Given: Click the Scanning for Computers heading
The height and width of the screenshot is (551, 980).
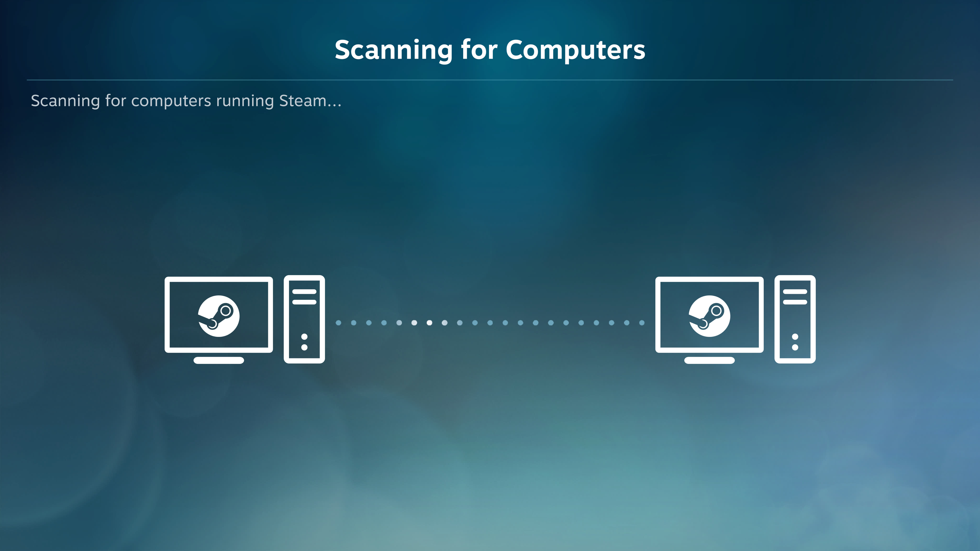Looking at the screenshot, I should [x=490, y=49].
